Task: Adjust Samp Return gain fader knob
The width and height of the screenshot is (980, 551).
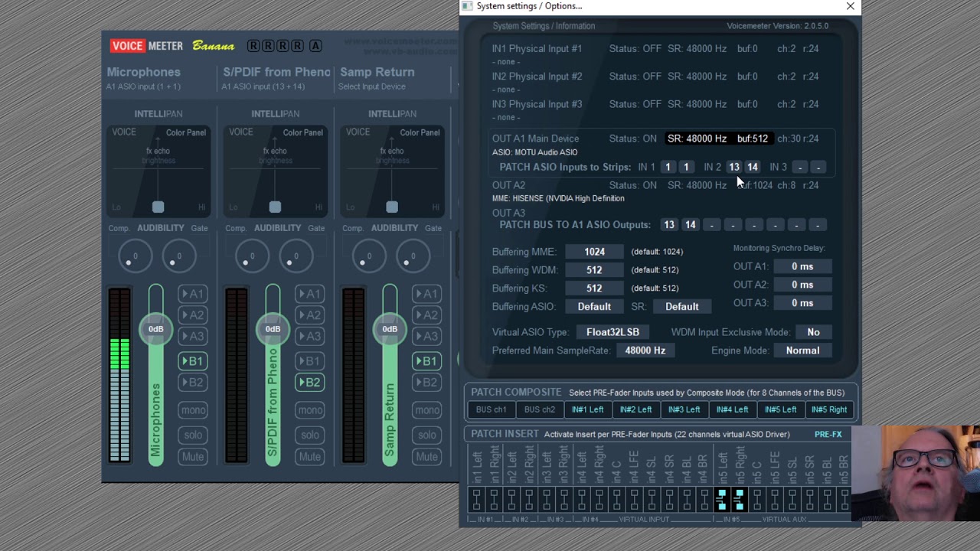Action: [x=390, y=329]
